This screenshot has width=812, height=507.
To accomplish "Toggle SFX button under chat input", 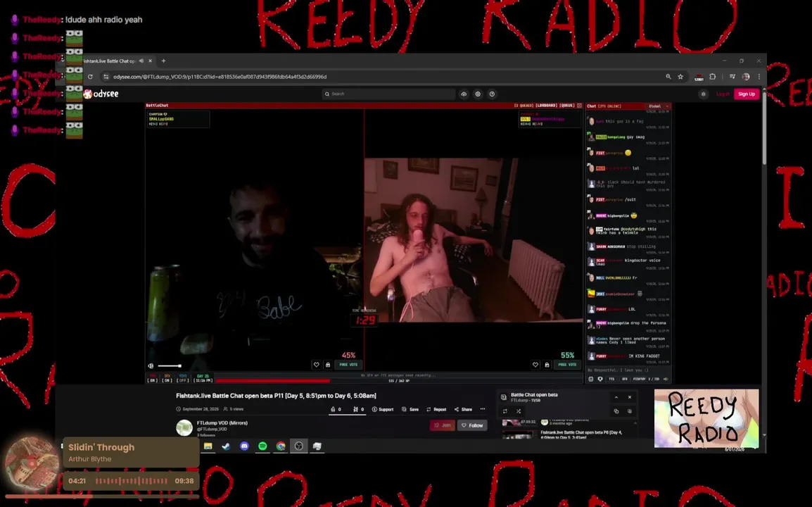I will pyautogui.click(x=625, y=379).
